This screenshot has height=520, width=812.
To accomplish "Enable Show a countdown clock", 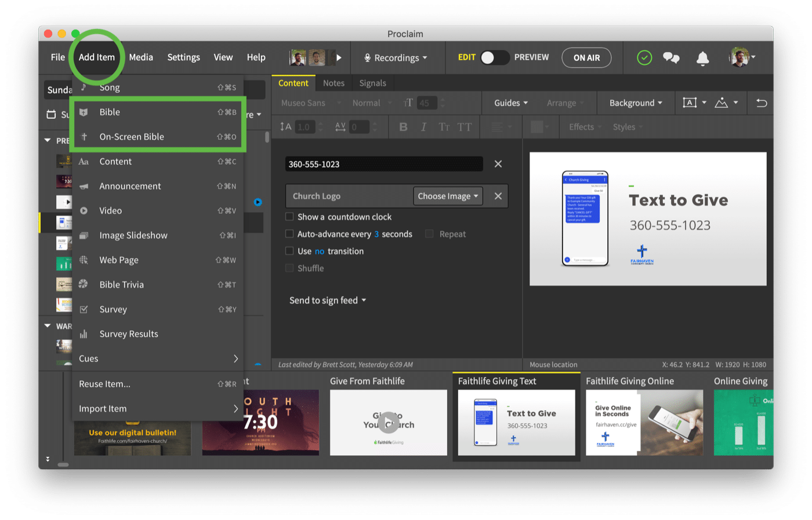I will [x=289, y=217].
